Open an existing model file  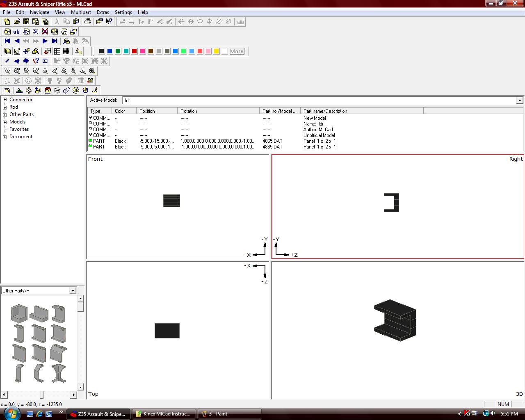coord(17,22)
